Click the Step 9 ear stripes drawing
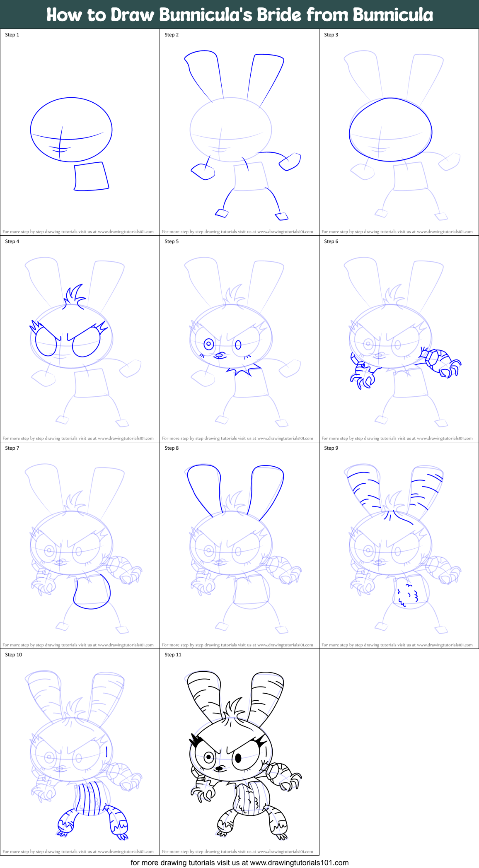 click(402, 548)
